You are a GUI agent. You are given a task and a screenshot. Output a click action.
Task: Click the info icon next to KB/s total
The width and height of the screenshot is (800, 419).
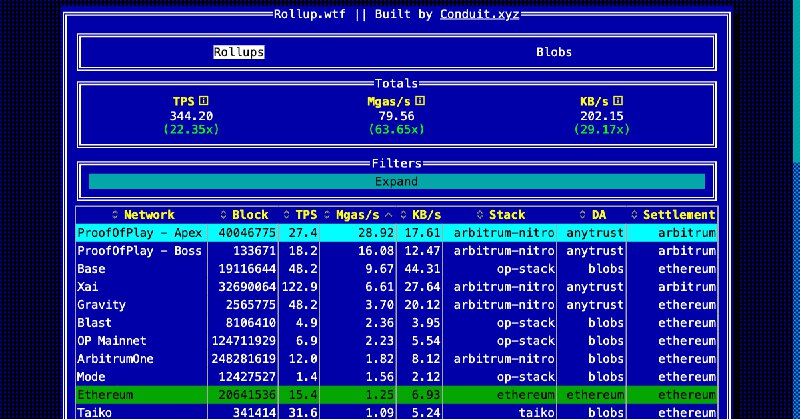(x=618, y=101)
